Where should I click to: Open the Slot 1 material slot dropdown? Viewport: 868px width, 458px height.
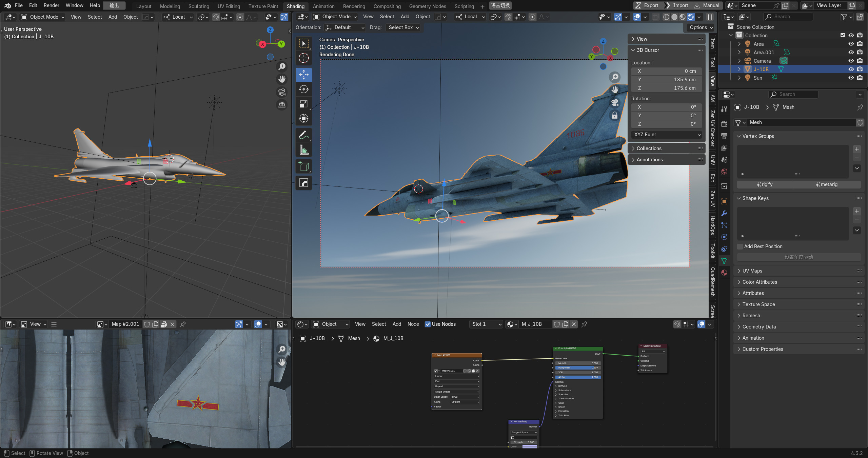point(486,324)
